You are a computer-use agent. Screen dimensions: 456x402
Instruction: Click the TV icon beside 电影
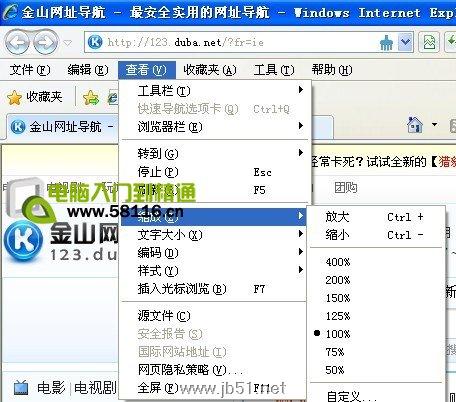click(21, 388)
